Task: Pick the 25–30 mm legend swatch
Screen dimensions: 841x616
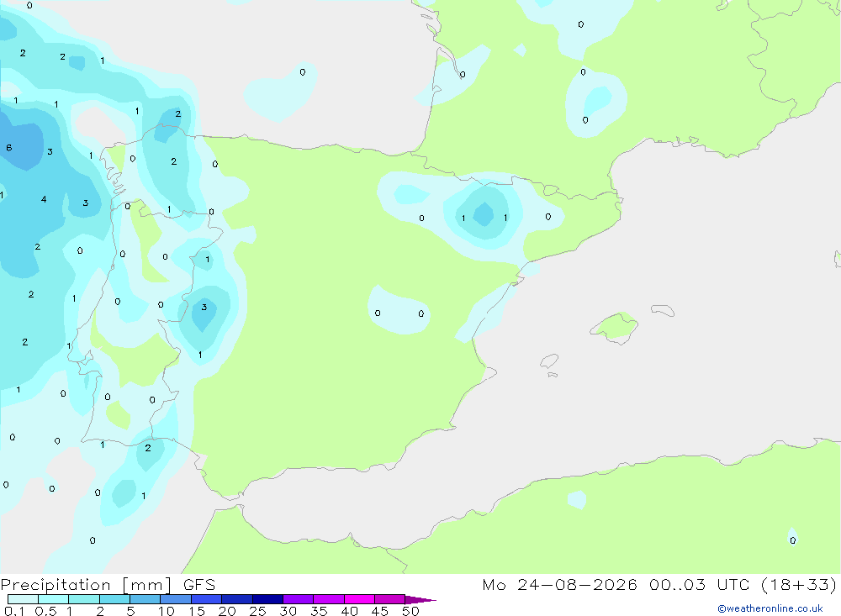Action: [x=267, y=599]
